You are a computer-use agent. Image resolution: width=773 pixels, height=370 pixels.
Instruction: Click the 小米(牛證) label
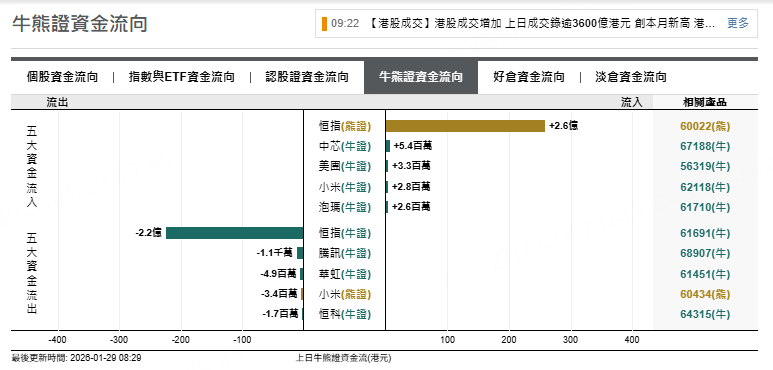345,187
